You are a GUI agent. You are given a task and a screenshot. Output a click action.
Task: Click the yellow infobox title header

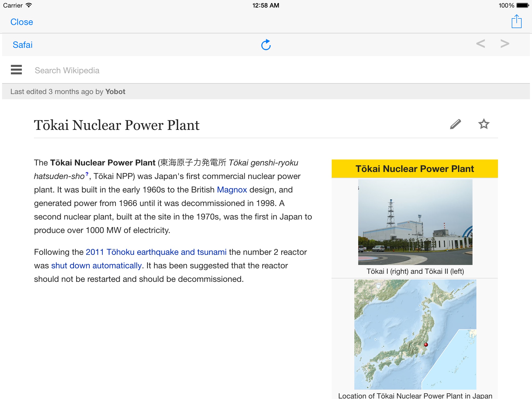[415, 169]
